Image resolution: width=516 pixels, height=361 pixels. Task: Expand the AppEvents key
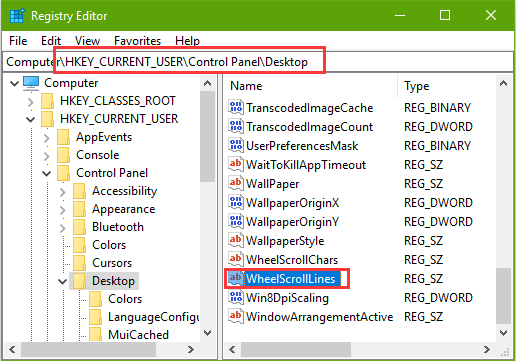(47, 137)
